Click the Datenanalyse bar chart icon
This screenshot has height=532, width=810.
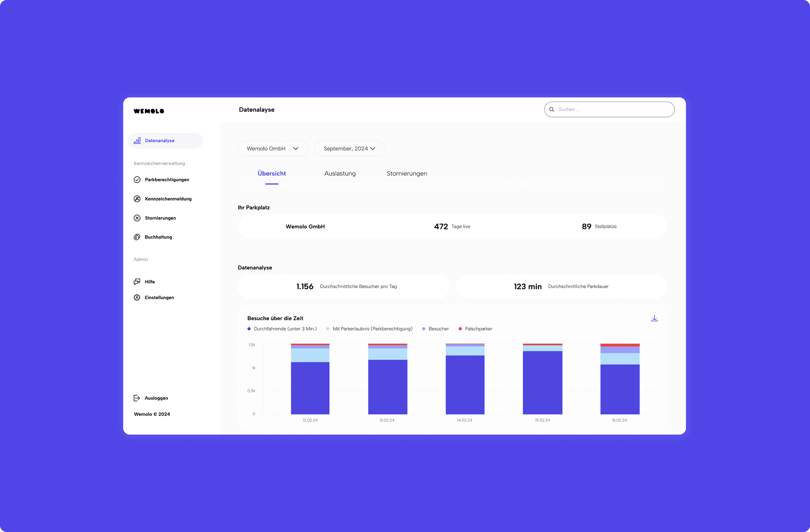coord(137,140)
